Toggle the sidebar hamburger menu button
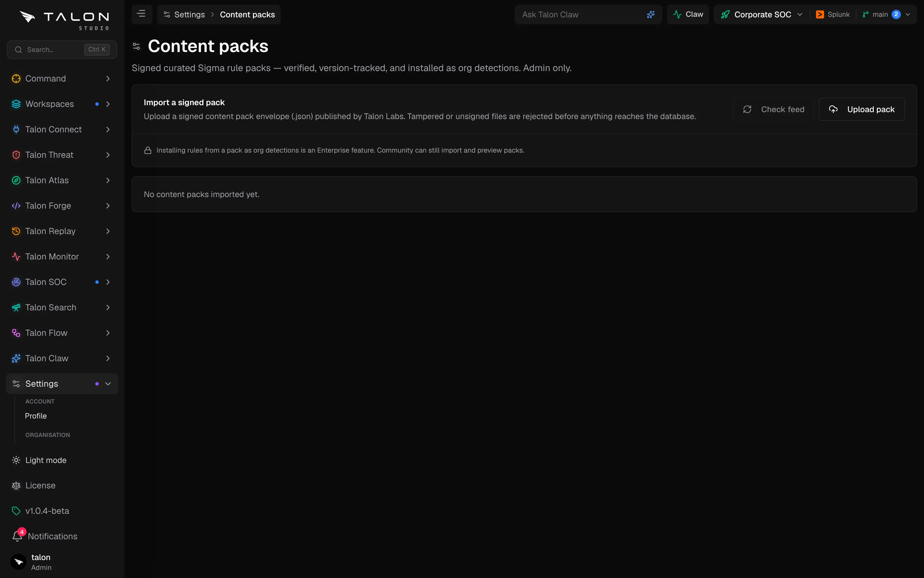924x578 pixels. point(141,14)
